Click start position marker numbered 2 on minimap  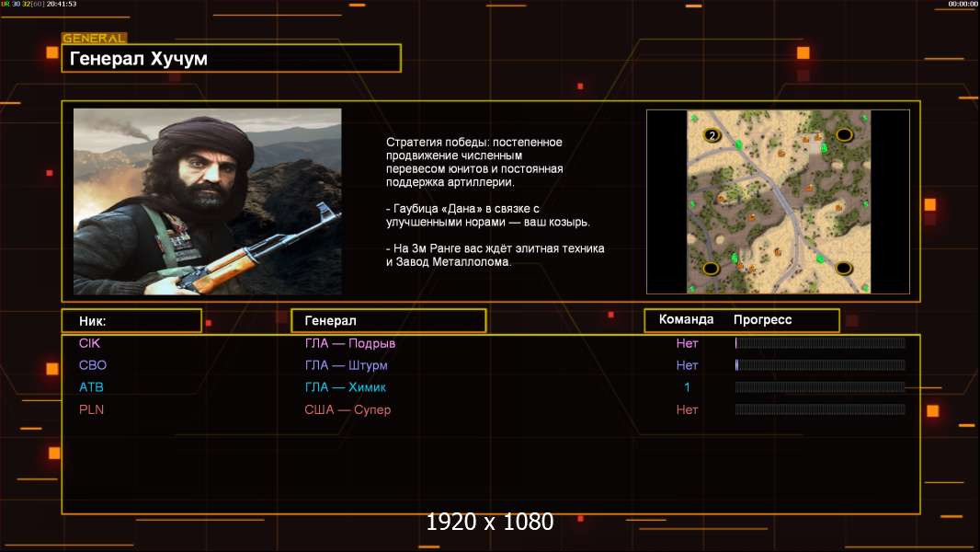[x=712, y=135]
